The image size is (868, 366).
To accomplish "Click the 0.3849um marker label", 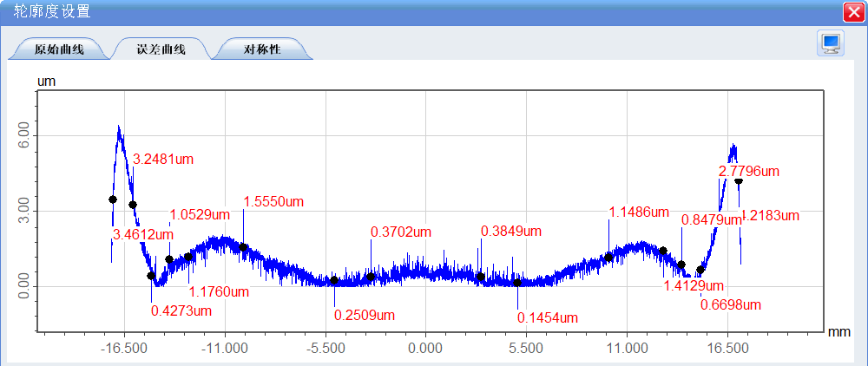I will (511, 231).
